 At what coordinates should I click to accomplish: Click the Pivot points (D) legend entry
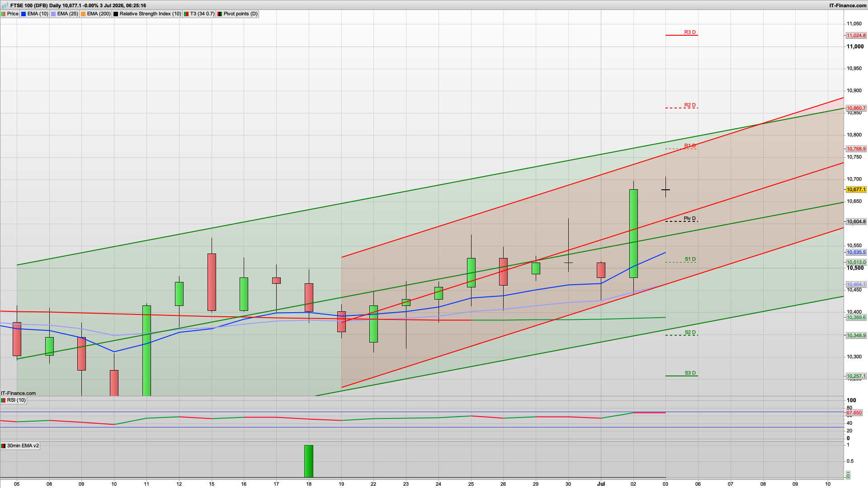238,14
